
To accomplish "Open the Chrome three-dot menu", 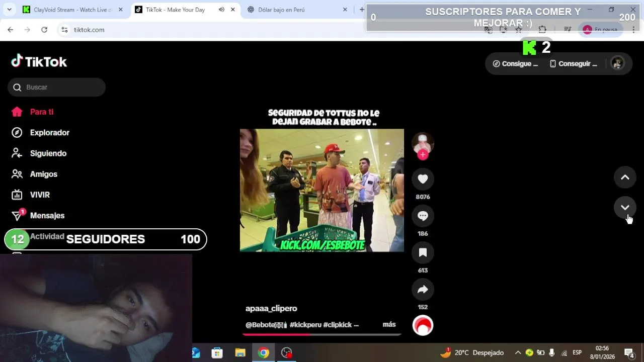I will (x=633, y=30).
